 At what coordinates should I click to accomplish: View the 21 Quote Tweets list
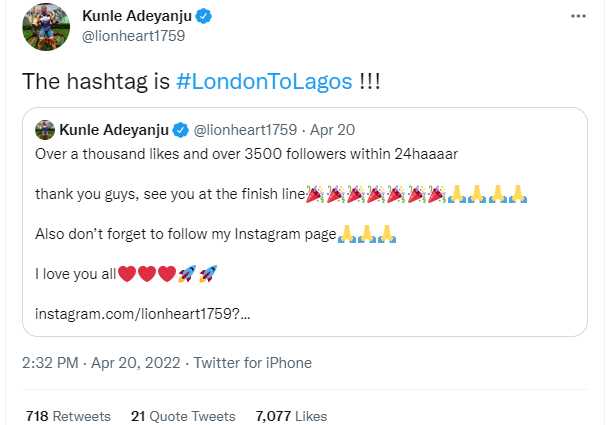[x=183, y=416]
